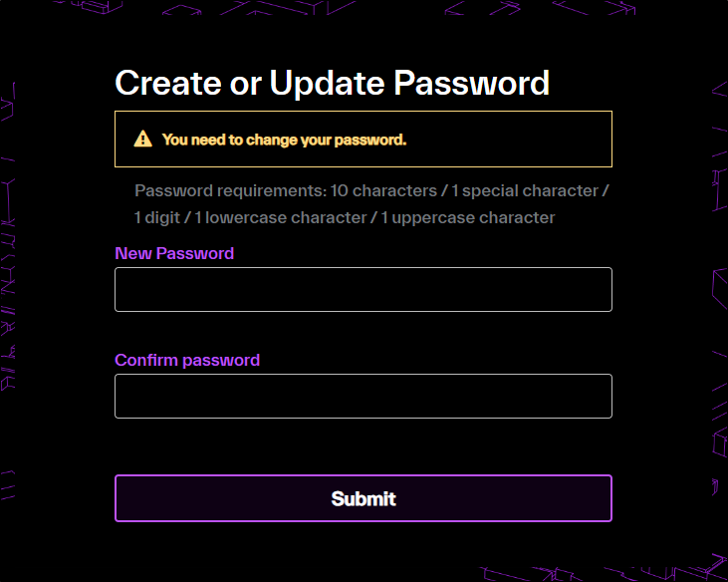Viewport: 728px width, 582px height.
Task: Click the word "Password" in the main heading
Action: tap(472, 82)
